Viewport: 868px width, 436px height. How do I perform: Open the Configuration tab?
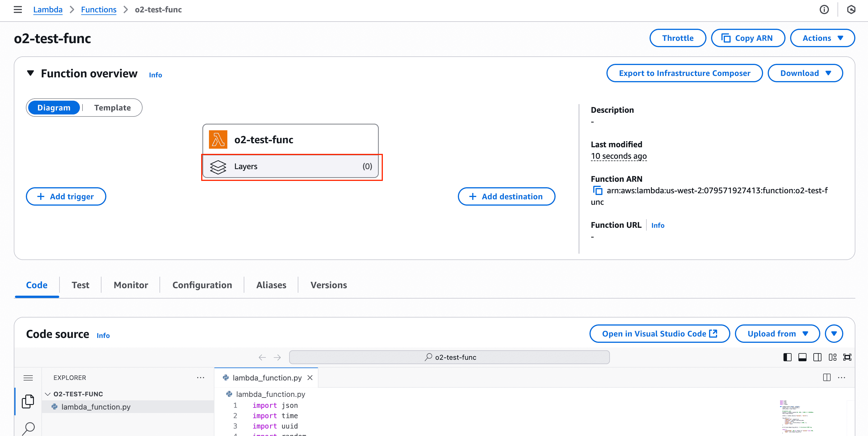tap(202, 285)
